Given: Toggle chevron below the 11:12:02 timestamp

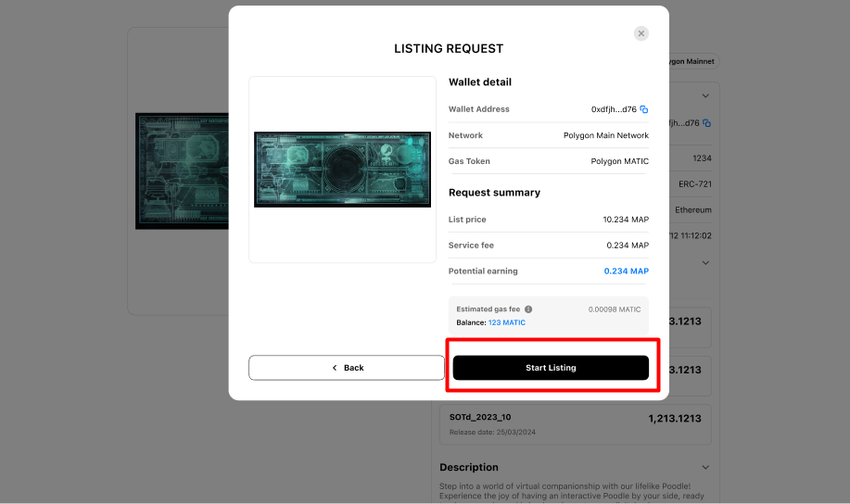Looking at the screenshot, I should point(705,262).
